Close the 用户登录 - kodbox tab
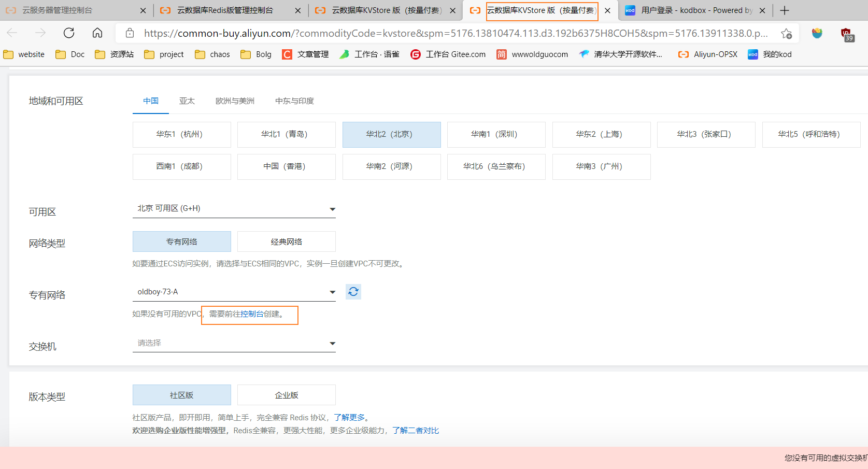Image resolution: width=868 pixels, height=469 pixels. coord(762,10)
